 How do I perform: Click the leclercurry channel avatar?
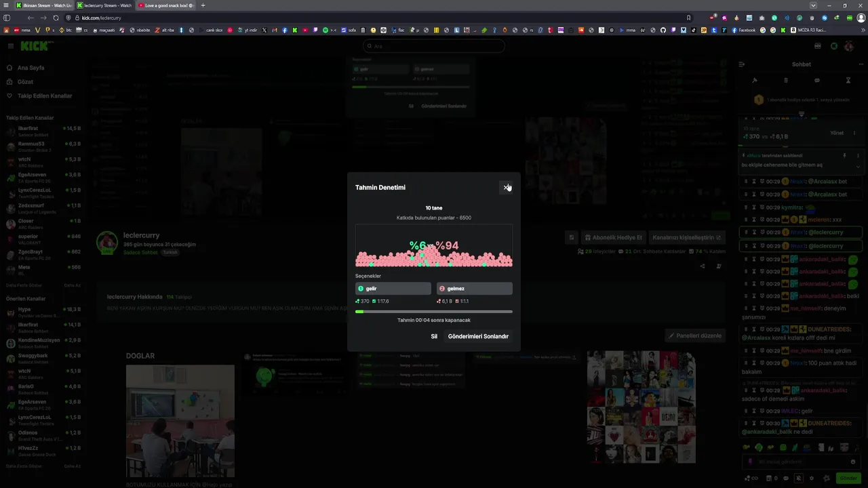point(106,243)
